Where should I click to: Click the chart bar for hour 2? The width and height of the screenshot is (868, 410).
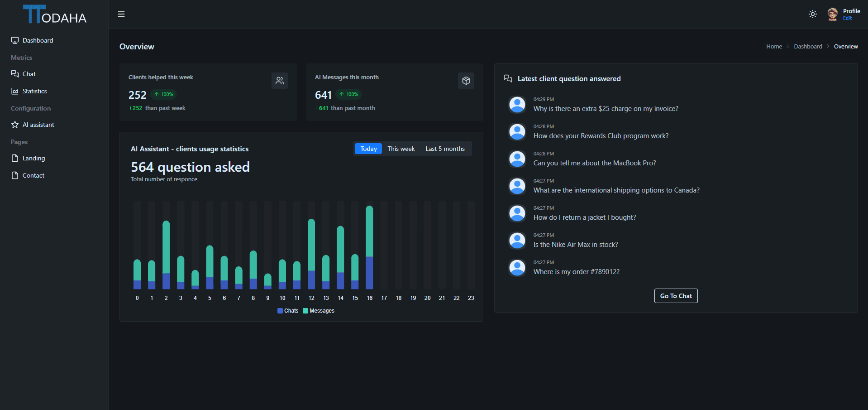click(166, 255)
